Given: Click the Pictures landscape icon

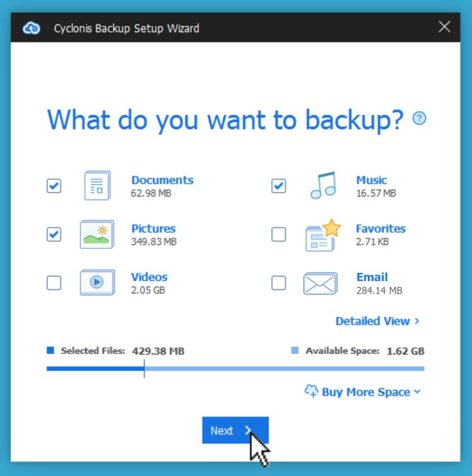Looking at the screenshot, I should 97,234.
